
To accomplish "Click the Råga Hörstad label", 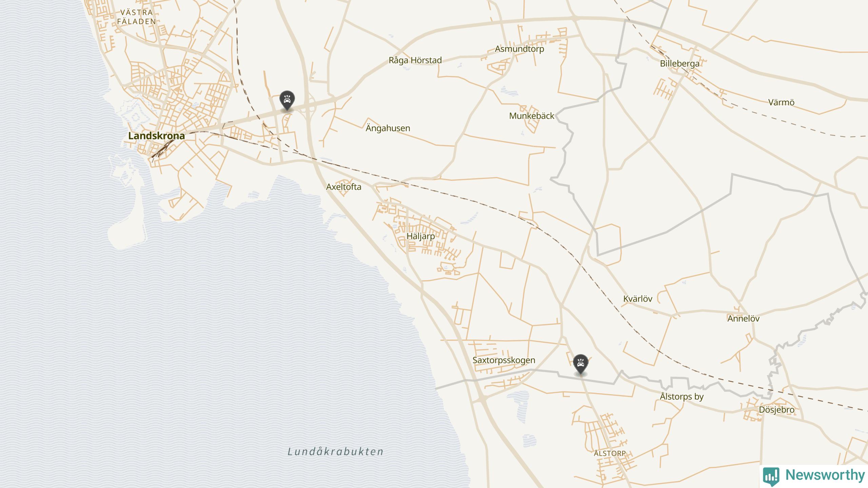I will pos(415,61).
